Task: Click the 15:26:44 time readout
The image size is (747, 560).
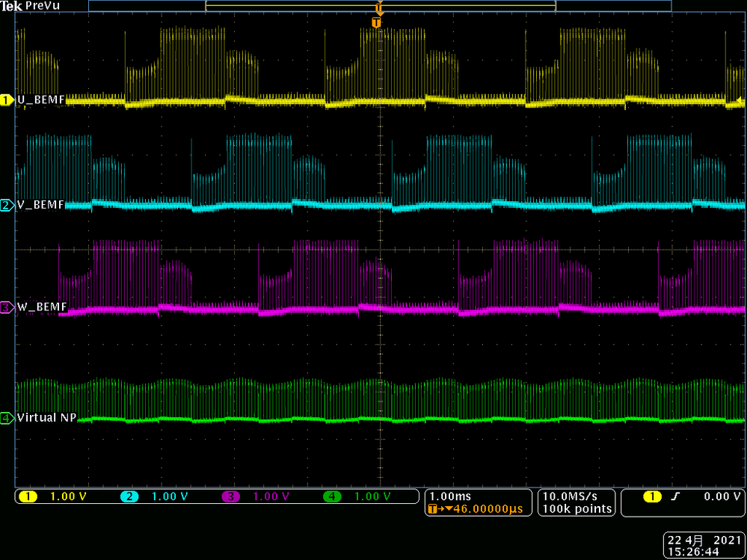Action: pyautogui.click(x=692, y=551)
